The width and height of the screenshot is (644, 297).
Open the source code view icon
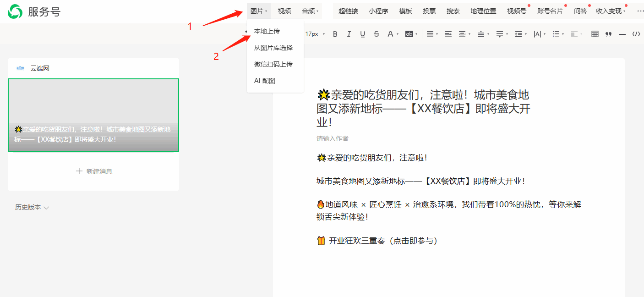(x=636, y=34)
